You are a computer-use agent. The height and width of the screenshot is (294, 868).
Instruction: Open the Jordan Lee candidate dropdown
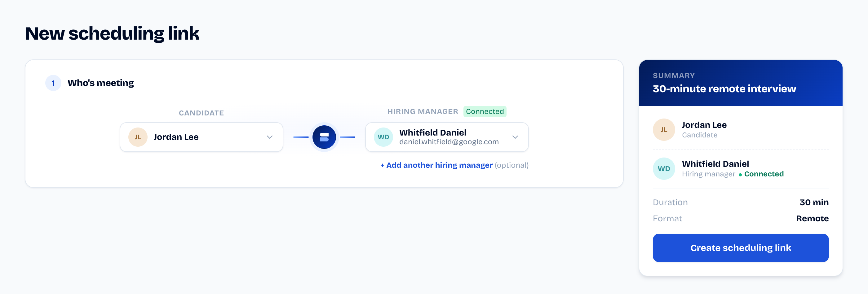pos(201,137)
